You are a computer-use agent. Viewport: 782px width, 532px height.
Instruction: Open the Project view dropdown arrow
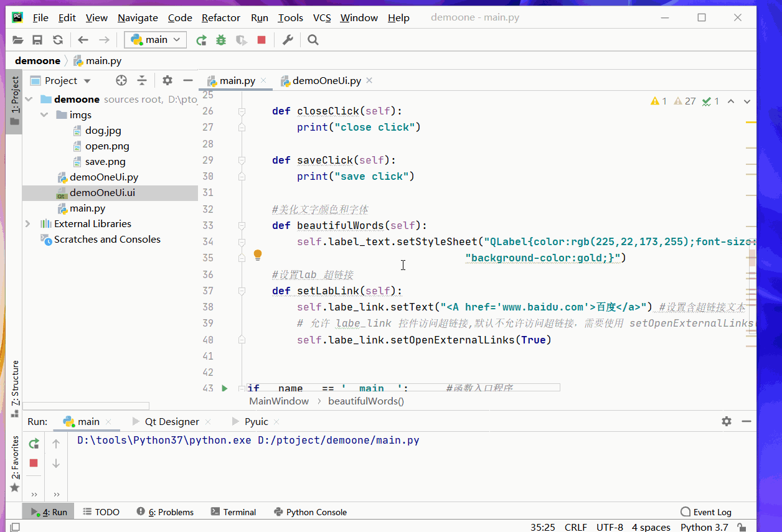pyautogui.click(x=87, y=81)
